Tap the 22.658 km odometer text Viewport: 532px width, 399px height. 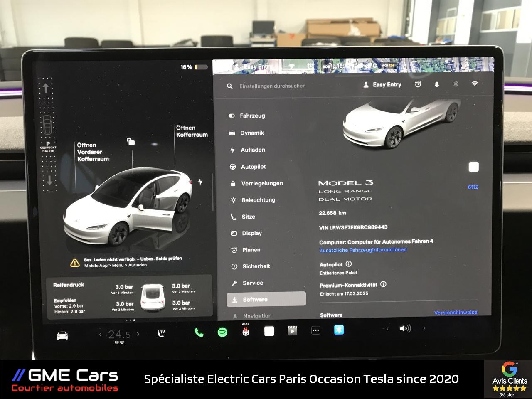click(332, 213)
